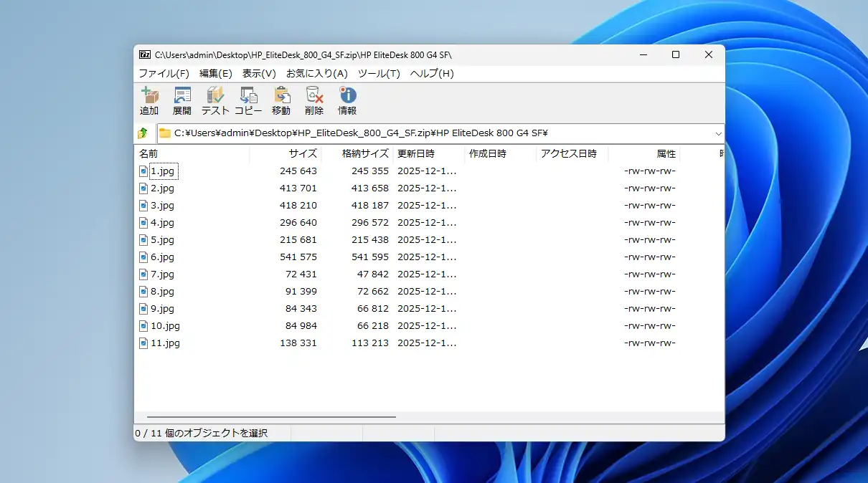The width and height of the screenshot is (868, 483).
Task: Select the file 6.jpg
Action: [162, 257]
